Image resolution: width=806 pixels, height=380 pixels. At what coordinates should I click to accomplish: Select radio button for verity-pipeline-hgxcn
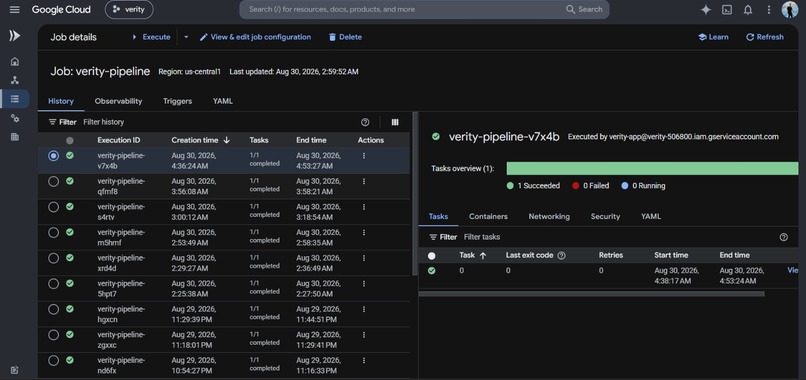click(x=53, y=310)
